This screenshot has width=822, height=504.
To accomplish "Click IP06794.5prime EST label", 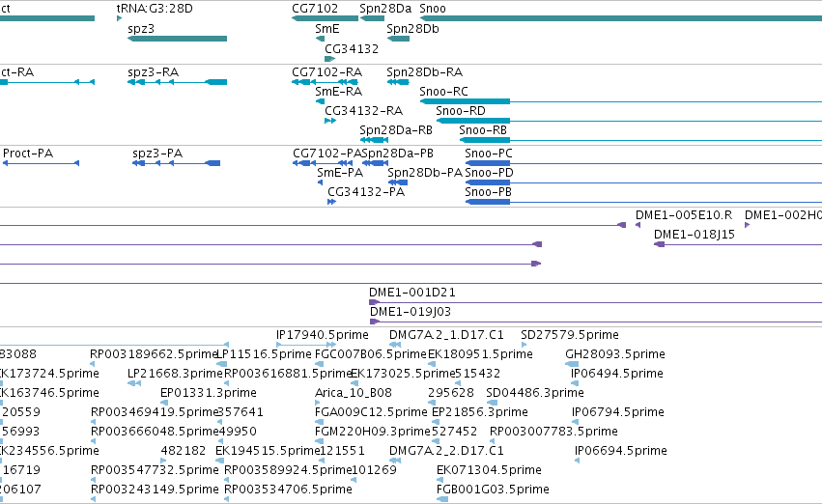I will (618, 413).
